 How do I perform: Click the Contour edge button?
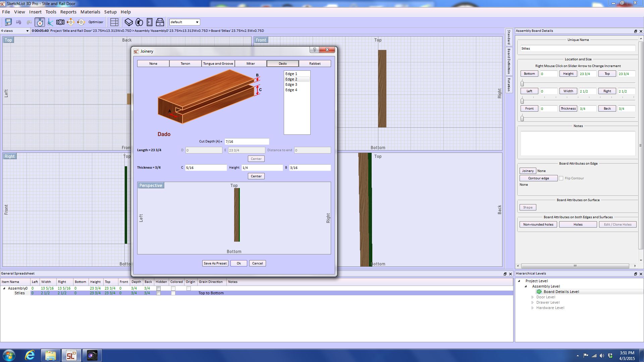point(539,178)
